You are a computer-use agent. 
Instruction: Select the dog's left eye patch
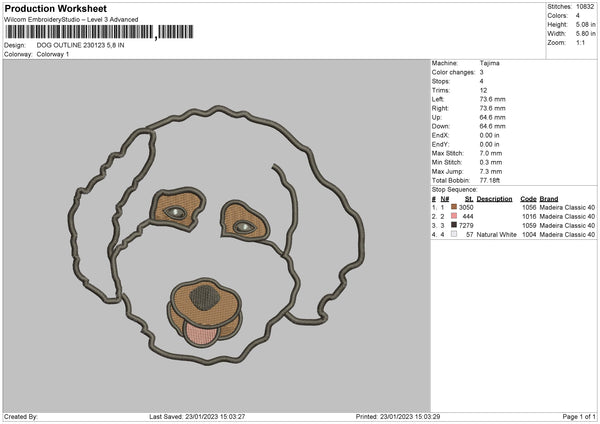pos(171,209)
